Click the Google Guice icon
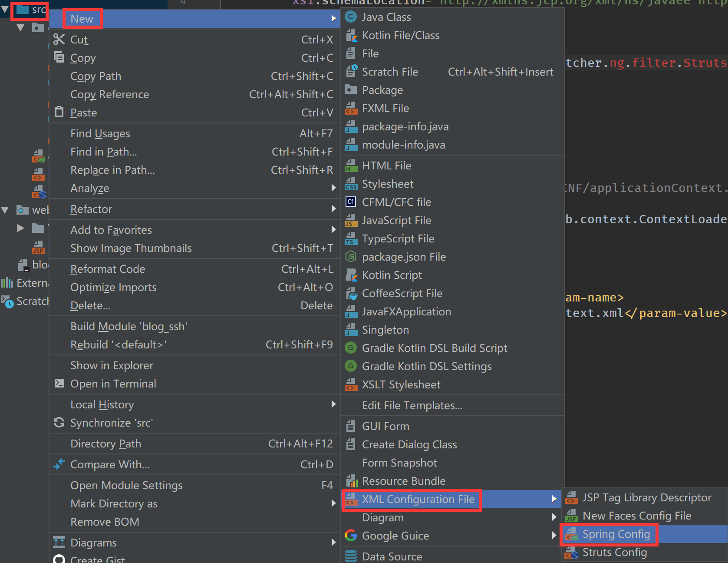 tap(351, 536)
